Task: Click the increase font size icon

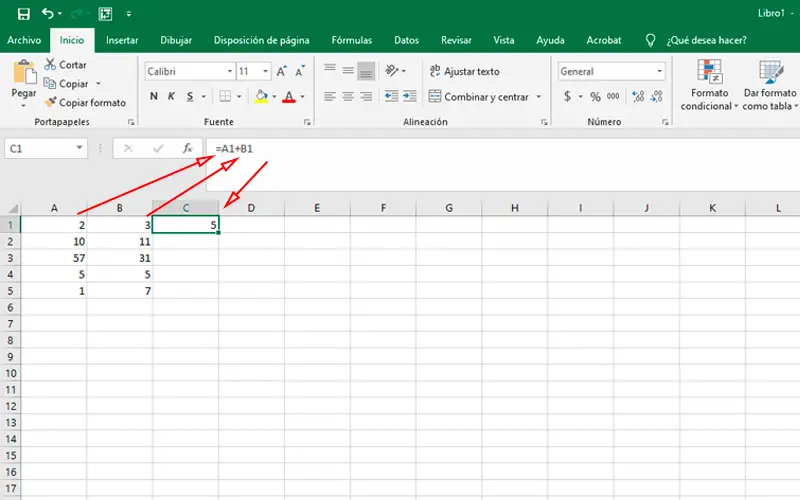Action: [282, 71]
